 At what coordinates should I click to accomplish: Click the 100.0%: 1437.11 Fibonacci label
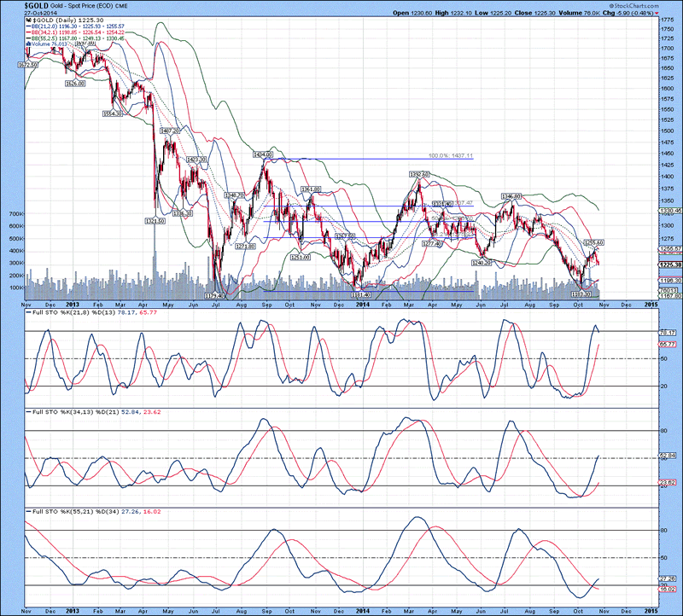click(x=450, y=156)
